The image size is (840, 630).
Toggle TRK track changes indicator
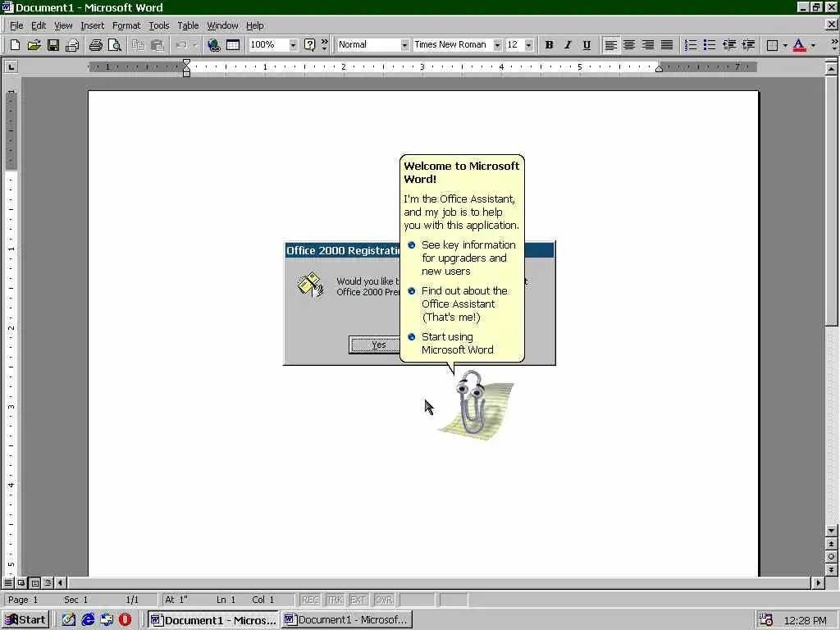point(335,600)
